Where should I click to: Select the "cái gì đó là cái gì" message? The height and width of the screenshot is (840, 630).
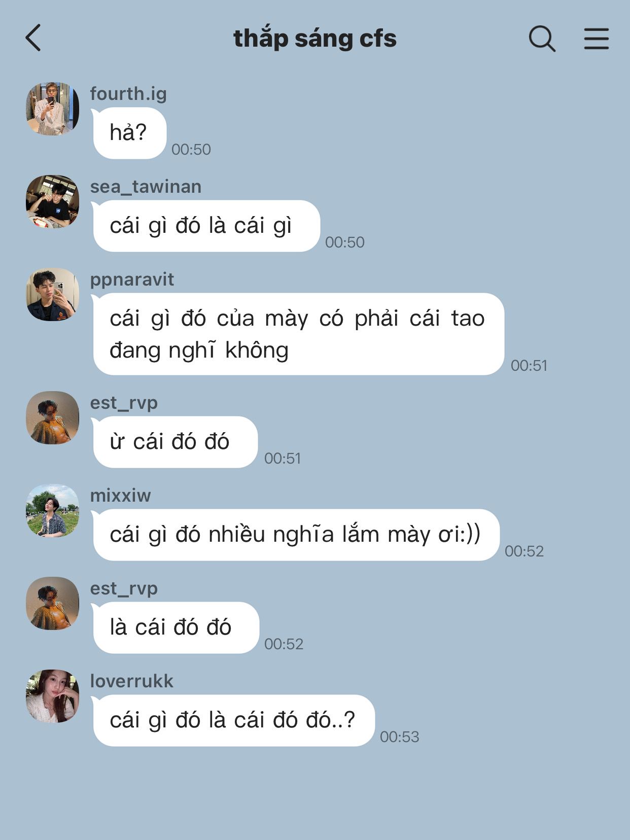pyautogui.click(x=206, y=226)
